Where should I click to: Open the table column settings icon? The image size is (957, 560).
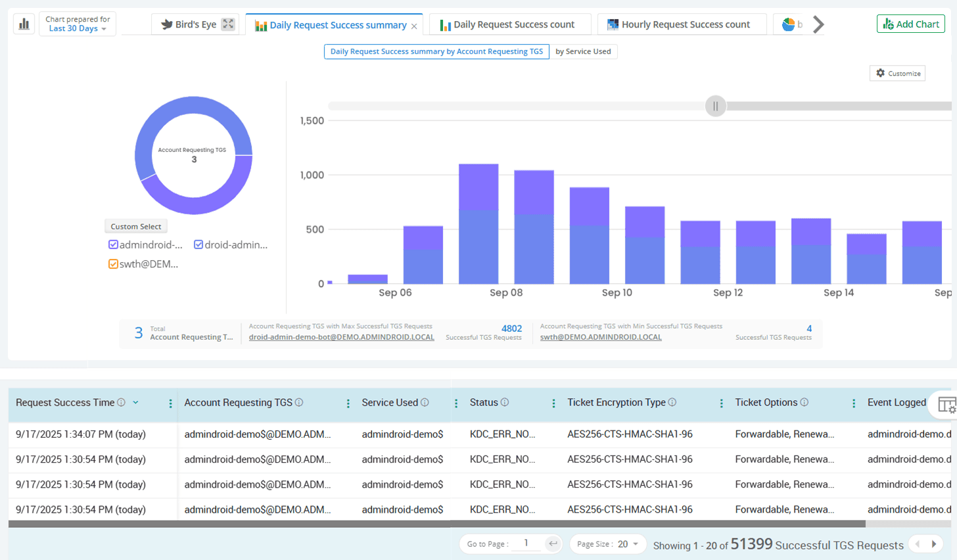pos(946,405)
